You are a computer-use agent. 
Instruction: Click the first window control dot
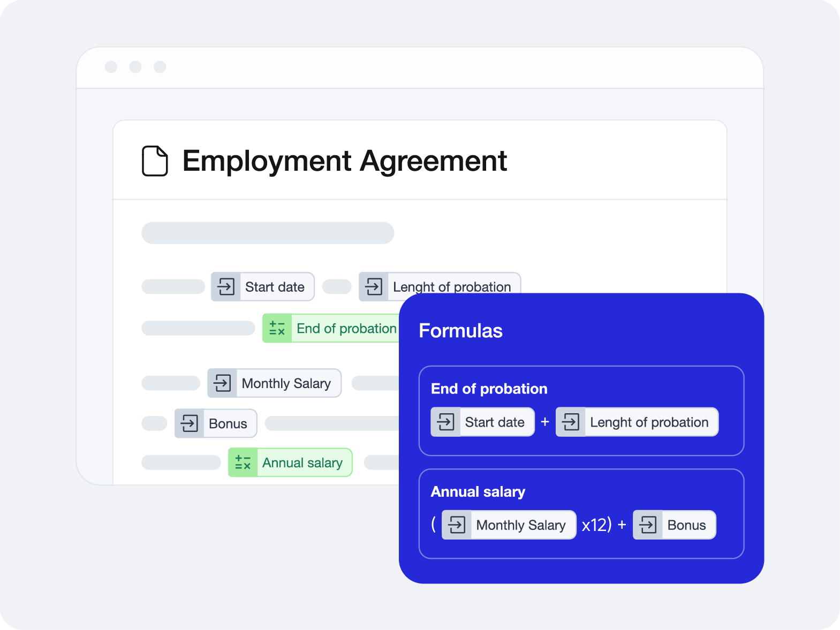[111, 67]
